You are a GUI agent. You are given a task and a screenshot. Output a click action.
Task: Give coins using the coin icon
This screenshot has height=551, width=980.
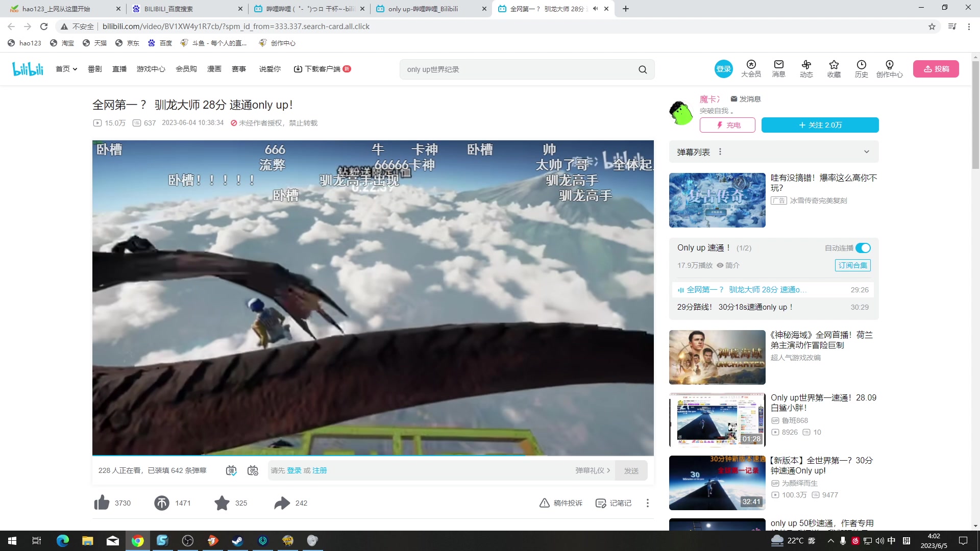pyautogui.click(x=162, y=503)
